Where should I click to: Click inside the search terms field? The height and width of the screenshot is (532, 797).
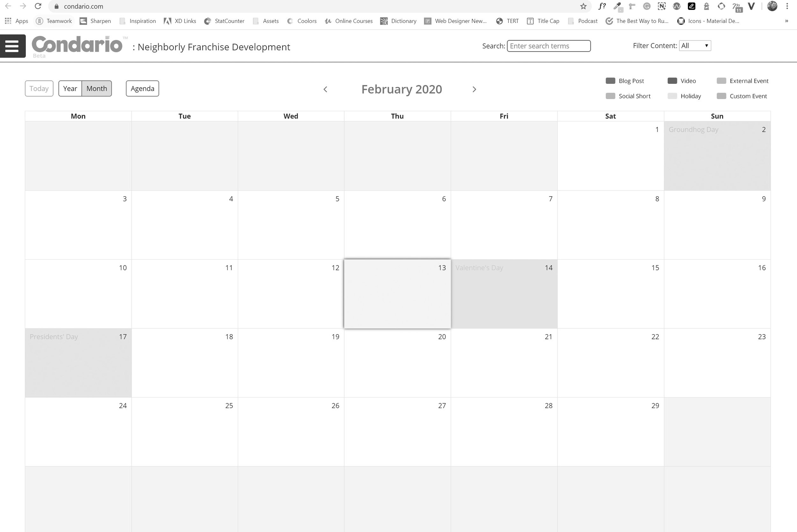pyautogui.click(x=549, y=46)
